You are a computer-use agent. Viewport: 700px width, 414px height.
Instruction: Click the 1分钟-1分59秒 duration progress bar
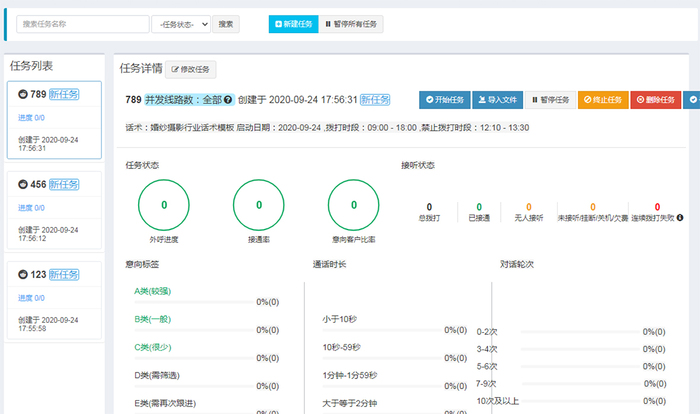[382, 386]
